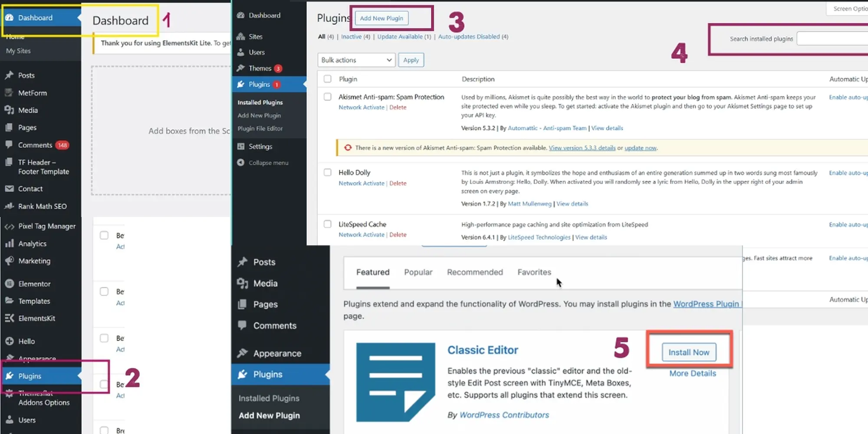Open the Bulk actions dropdown
This screenshot has width=868, height=434.
click(x=356, y=60)
